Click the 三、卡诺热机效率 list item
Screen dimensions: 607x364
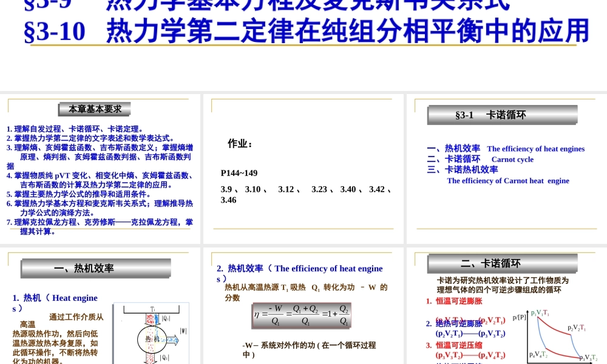(x=461, y=170)
